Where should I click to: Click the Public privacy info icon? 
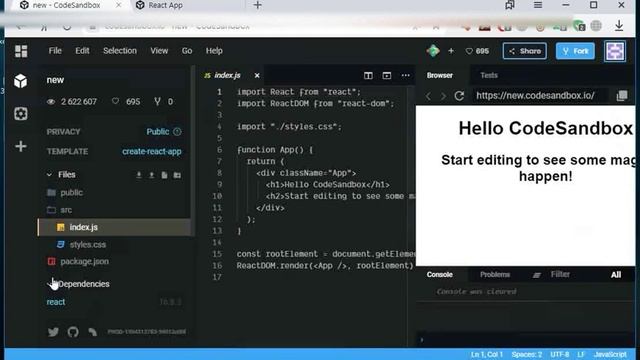[177, 131]
